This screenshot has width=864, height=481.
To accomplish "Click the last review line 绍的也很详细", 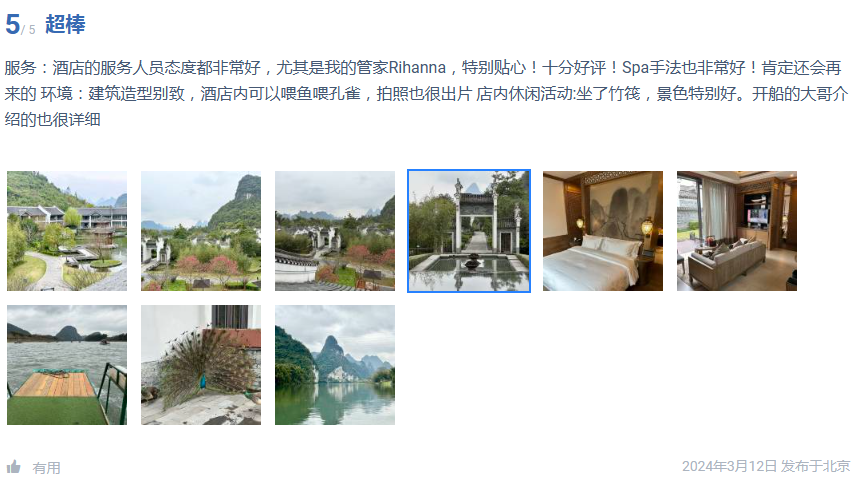I will pos(52,120).
